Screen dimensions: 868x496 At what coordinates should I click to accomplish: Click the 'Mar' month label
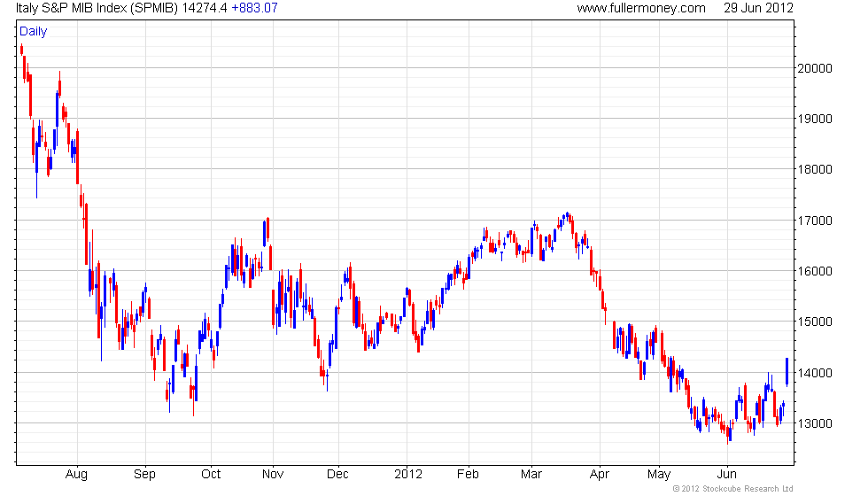pyautogui.click(x=531, y=475)
